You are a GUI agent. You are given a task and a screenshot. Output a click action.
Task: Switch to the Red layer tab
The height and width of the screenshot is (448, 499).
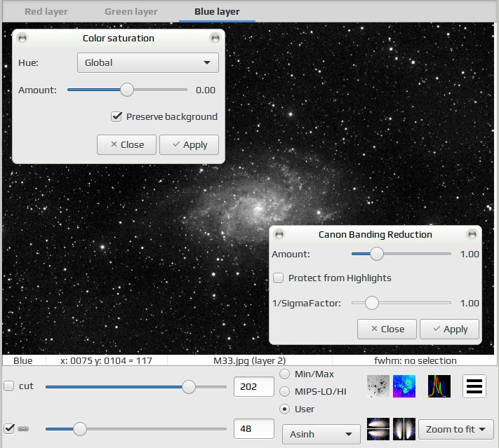(46, 12)
